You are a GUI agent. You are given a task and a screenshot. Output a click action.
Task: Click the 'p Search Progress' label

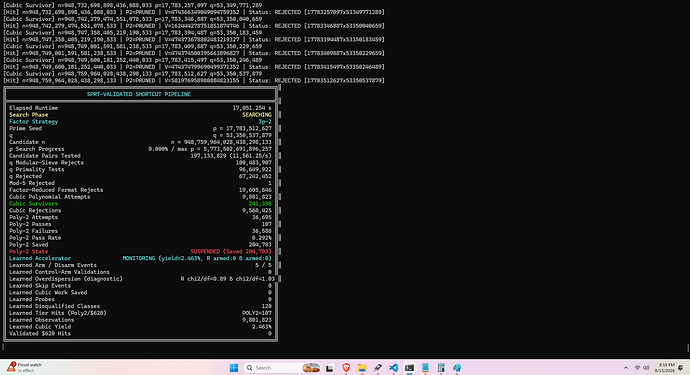coord(37,149)
